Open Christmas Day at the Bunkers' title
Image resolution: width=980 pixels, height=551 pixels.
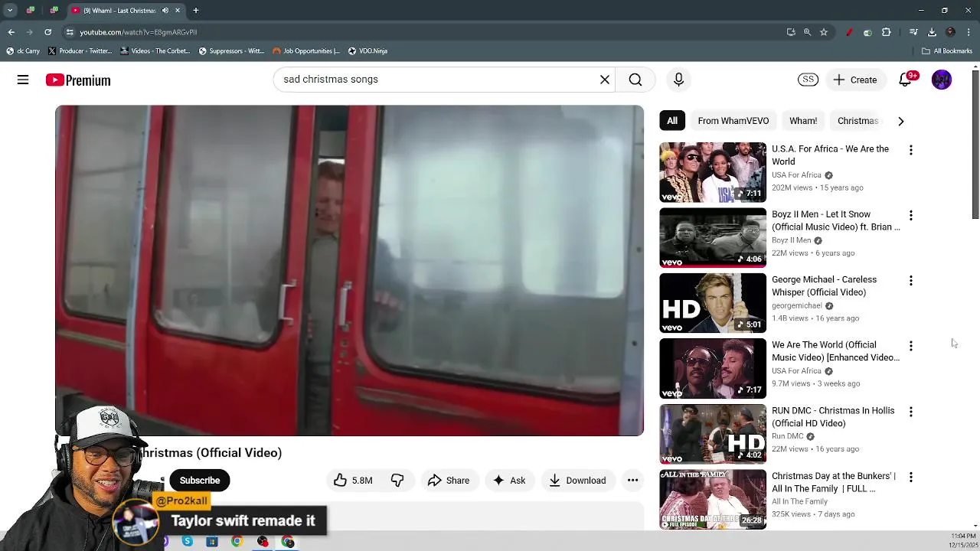pos(834,482)
